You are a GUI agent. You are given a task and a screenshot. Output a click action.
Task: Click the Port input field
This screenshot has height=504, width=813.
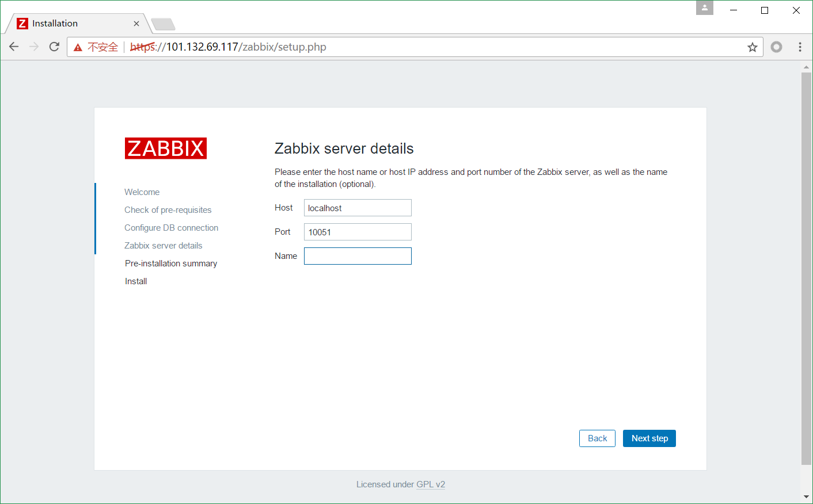358,232
